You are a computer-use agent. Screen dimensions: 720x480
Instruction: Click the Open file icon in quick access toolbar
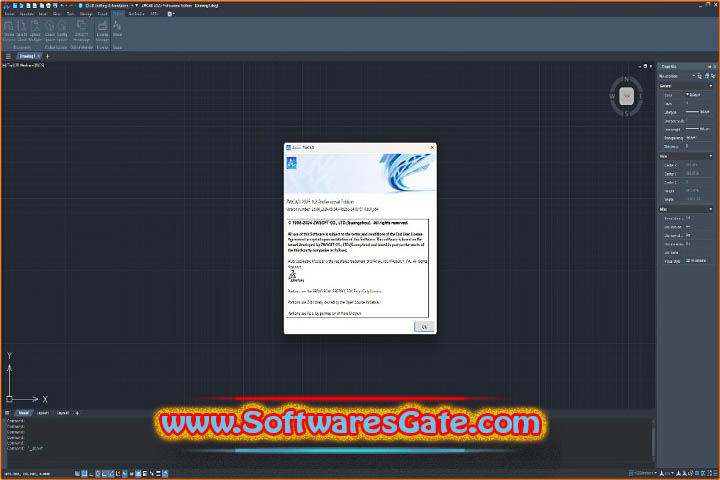(21, 6)
